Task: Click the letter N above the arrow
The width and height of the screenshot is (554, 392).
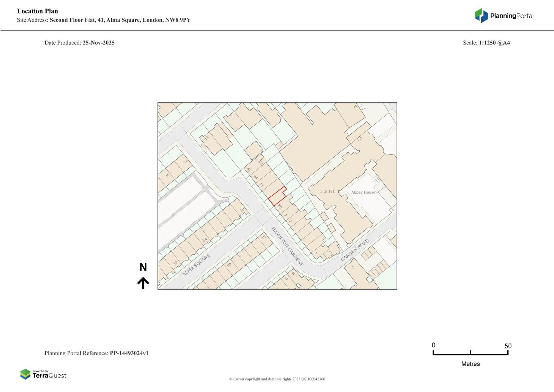Action: (143, 267)
